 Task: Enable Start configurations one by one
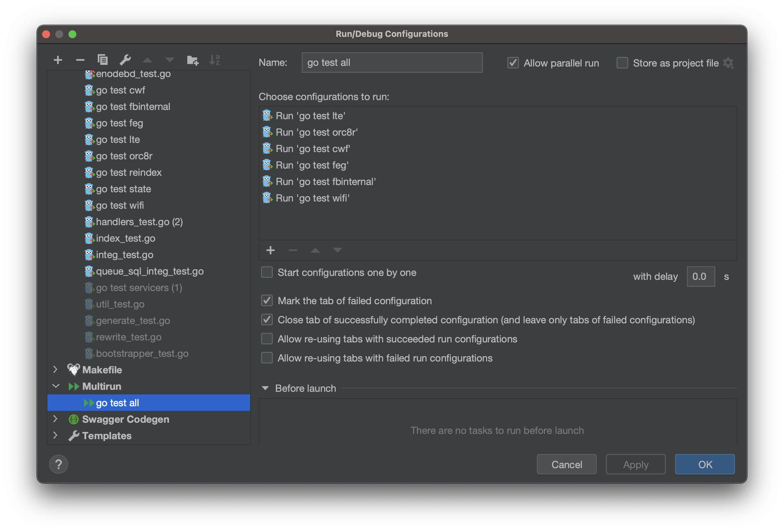click(267, 272)
